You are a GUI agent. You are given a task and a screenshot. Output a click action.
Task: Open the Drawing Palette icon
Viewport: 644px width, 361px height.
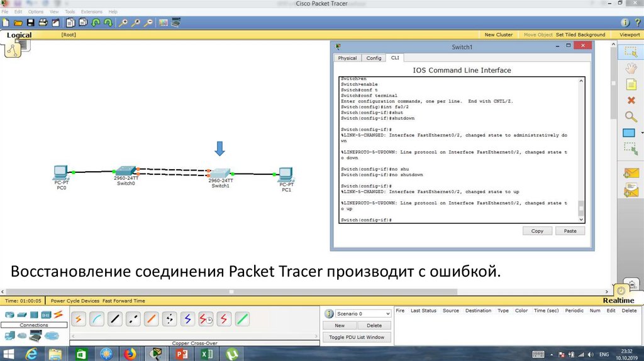tap(164, 23)
